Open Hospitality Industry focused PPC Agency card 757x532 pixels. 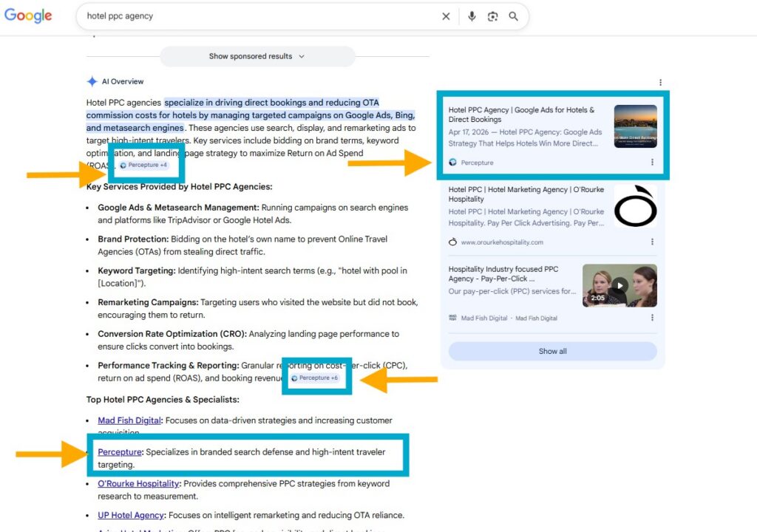tap(503, 273)
